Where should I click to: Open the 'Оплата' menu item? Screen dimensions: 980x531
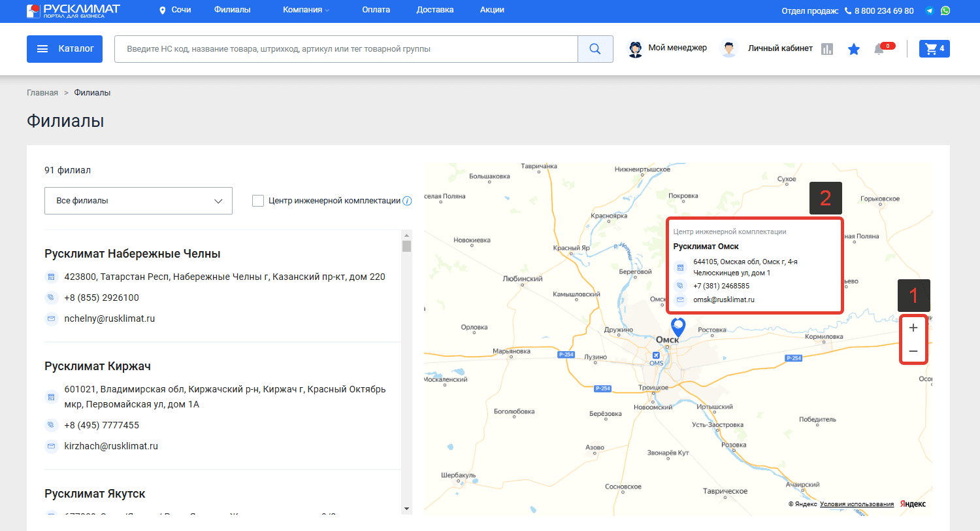click(x=376, y=10)
